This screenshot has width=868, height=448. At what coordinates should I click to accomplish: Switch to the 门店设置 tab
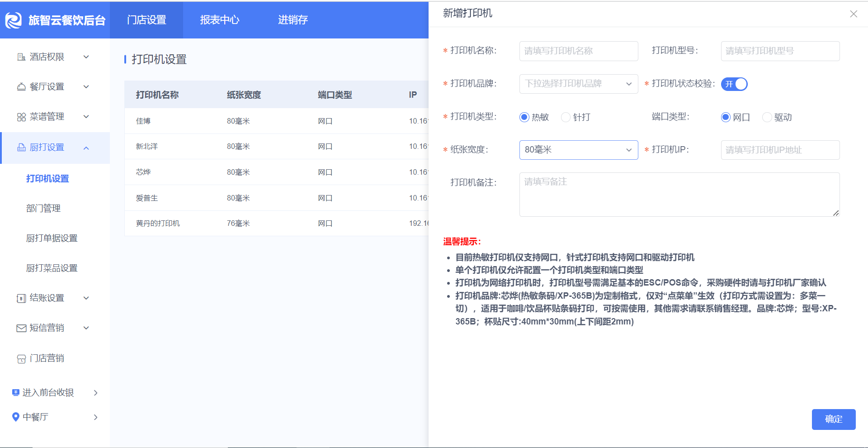coord(146,20)
